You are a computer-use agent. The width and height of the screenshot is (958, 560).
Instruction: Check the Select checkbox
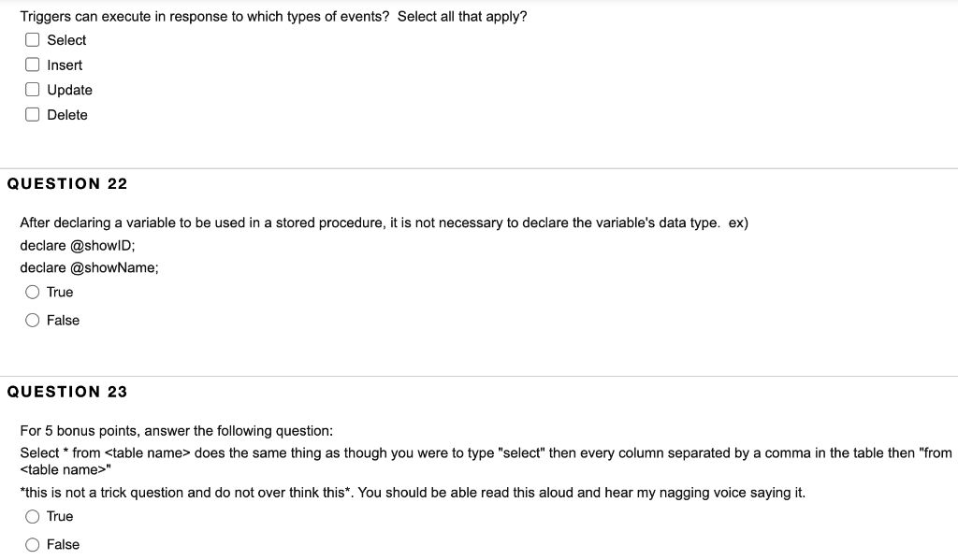[32, 39]
